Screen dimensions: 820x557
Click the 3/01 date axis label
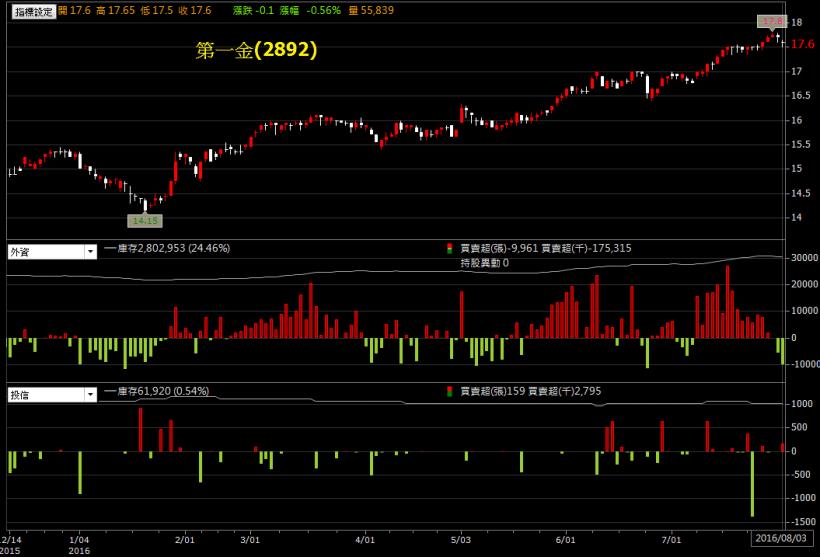click(250, 539)
